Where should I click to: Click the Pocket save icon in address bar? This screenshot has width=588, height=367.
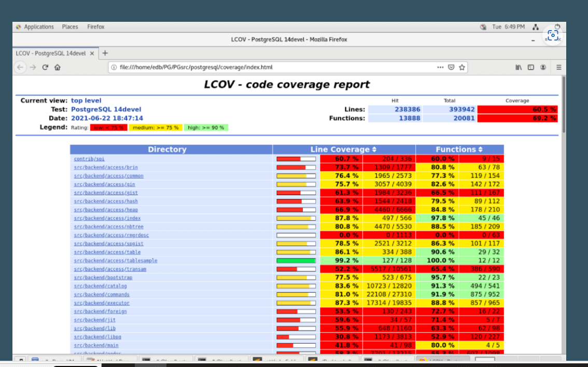point(451,67)
